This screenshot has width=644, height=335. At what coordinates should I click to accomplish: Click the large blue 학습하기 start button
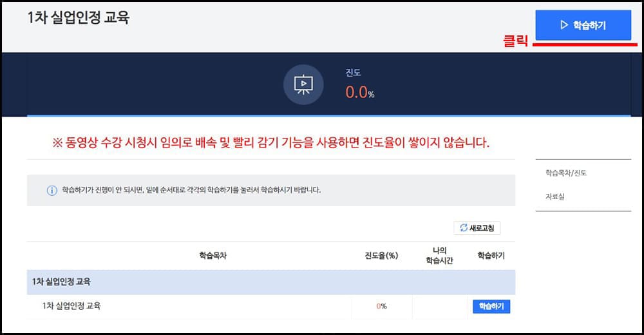click(x=583, y=25)
